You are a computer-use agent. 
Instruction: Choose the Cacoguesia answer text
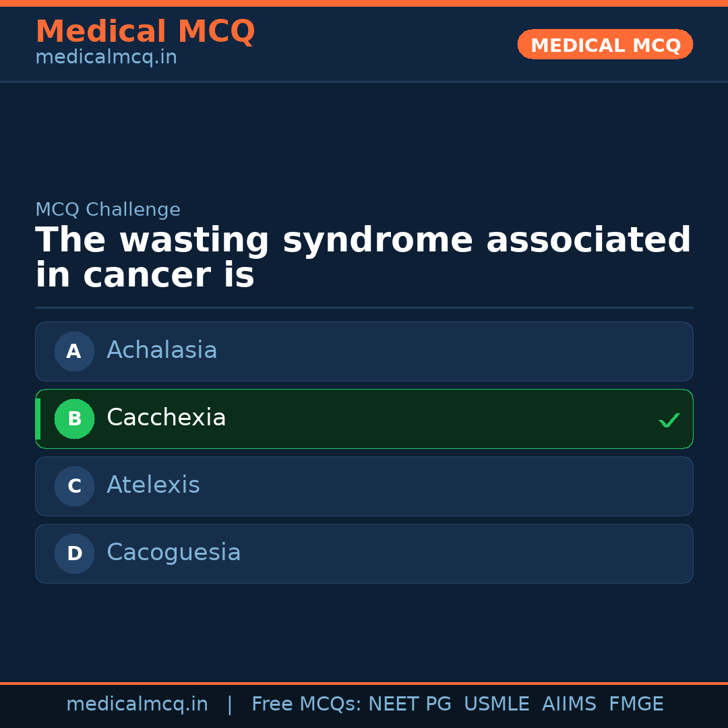tap(173, 553)
